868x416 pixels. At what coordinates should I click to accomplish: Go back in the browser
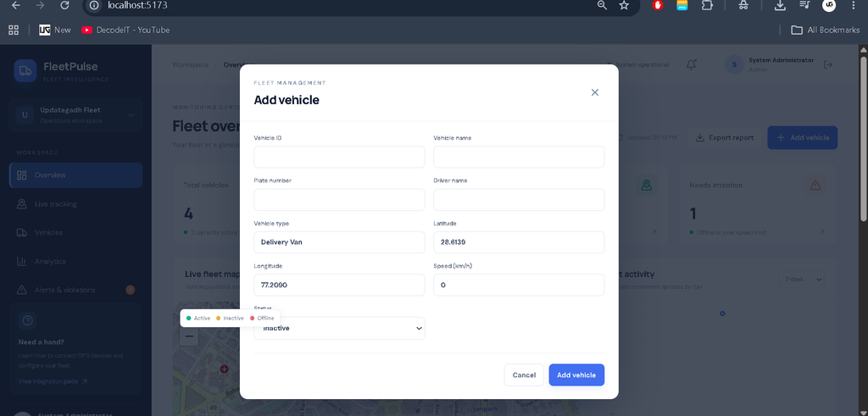(16, 5)
